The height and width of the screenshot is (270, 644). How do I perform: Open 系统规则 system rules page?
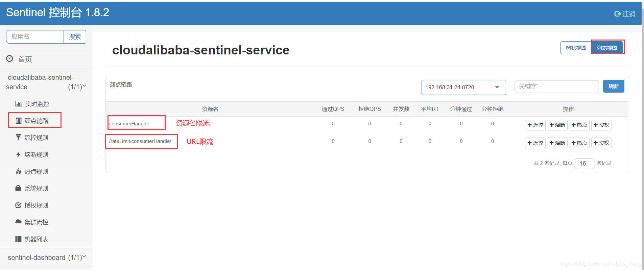(36, 188)
